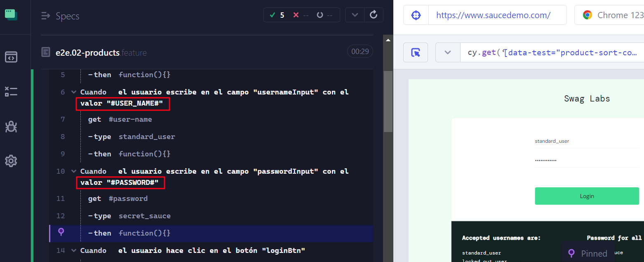Click the e2e.02-products.feature spec link
Viewport: 644px width, 262px height.
tap(101, 53)
